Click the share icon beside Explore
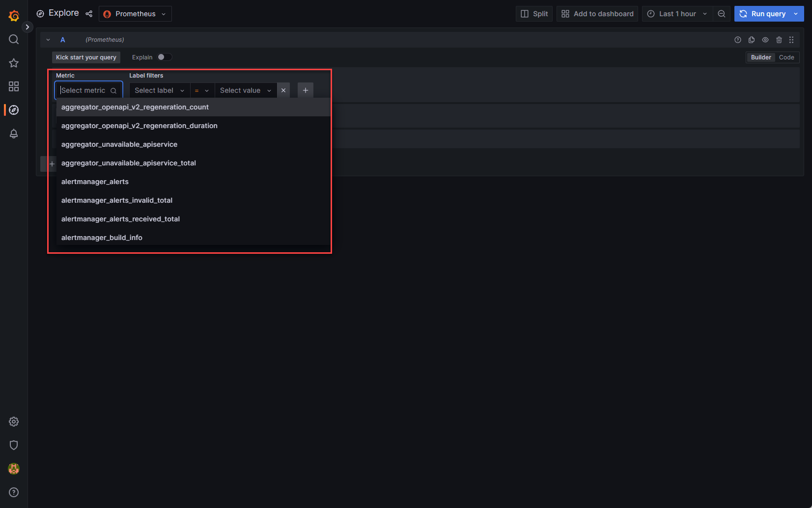 coord(89,14)
